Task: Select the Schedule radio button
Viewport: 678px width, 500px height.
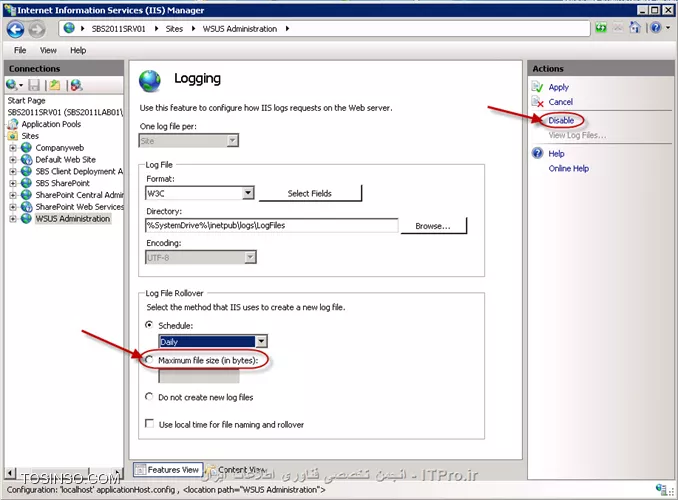Action: [x=149, y=325]
